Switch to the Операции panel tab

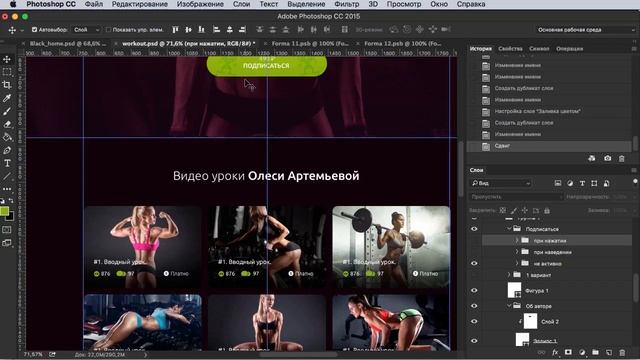pos(569,49)
